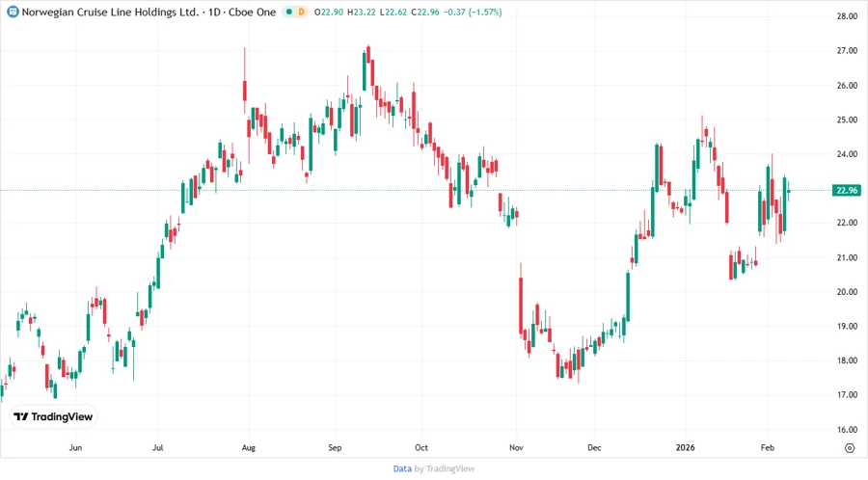The height and width of the screenshot is (480, 868).
Task: Click the 25.00 price axis label
Action: [x=847, y=120]
